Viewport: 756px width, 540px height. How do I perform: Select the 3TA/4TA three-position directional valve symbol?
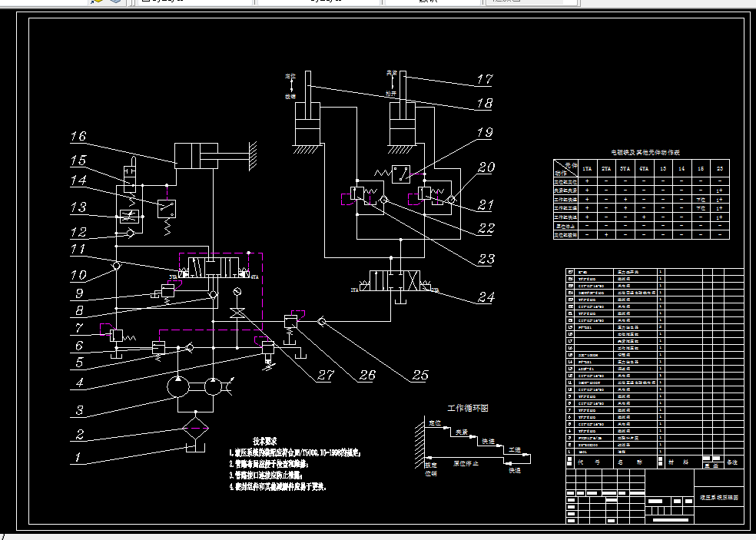[214, 267]
